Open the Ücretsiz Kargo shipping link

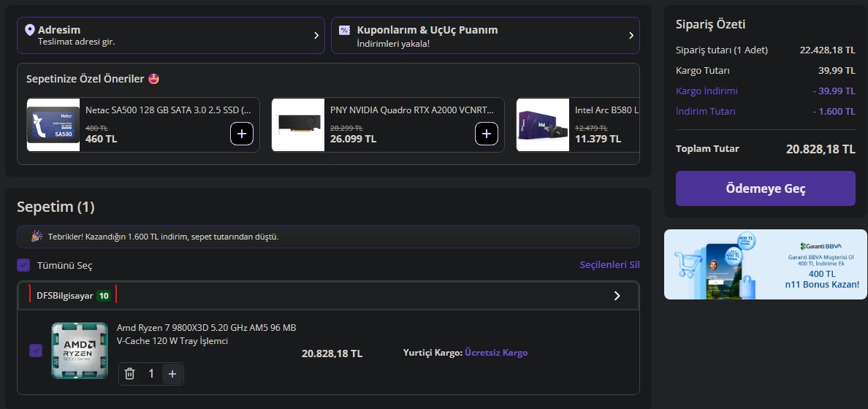coord(496,353)
